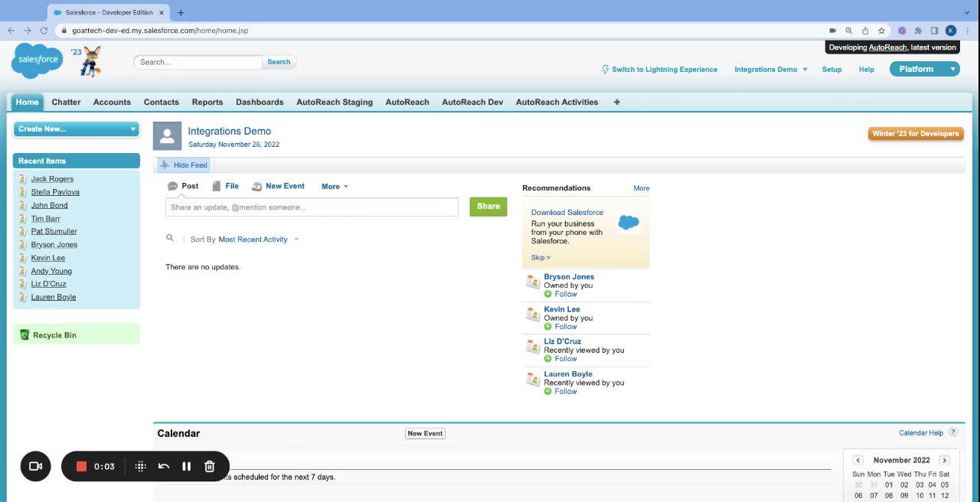Open the Help link
This screenshot has width=980, height=502.
click(867, 69)
